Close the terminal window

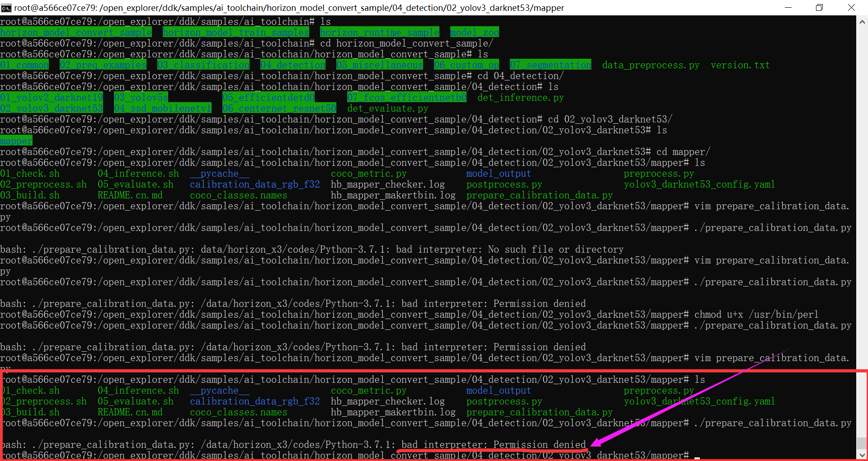coord(851,8)
